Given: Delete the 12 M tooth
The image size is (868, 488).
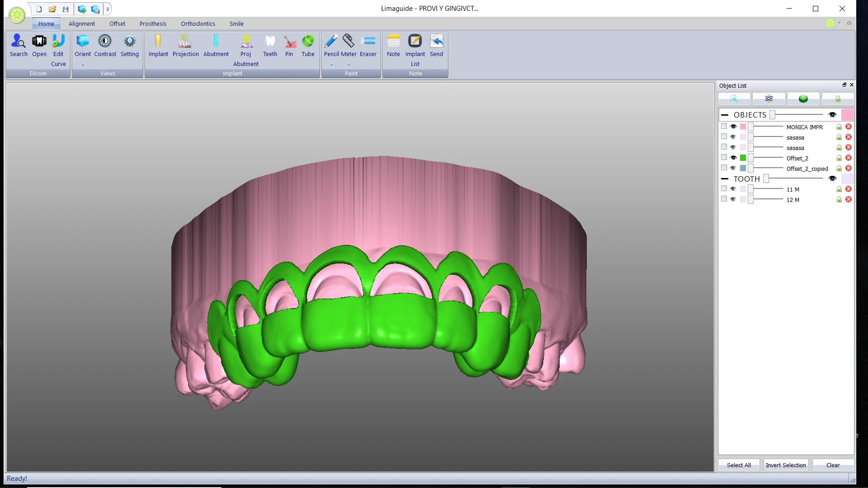Looking at the screenshot, I should pyautogui.click(x=849, y=200).
